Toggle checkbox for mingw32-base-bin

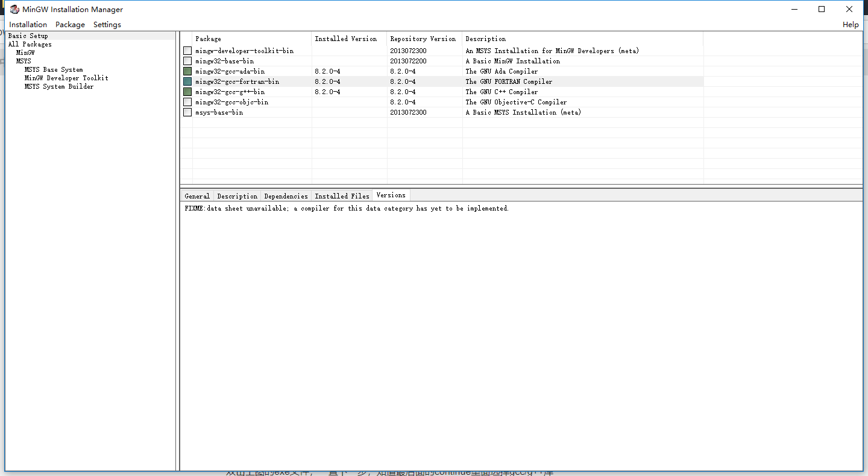click(187, 61)
